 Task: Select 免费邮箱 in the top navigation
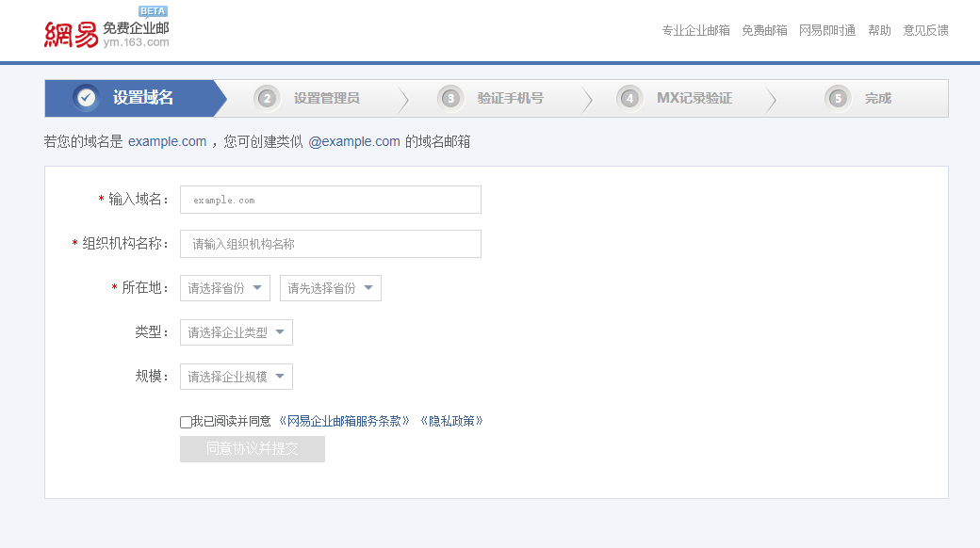[763, 29]
